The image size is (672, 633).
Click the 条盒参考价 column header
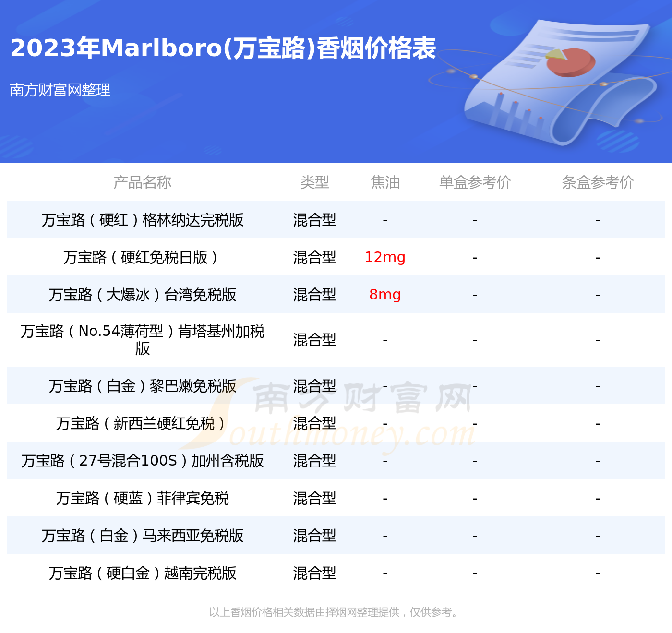[x=598, y=182]
